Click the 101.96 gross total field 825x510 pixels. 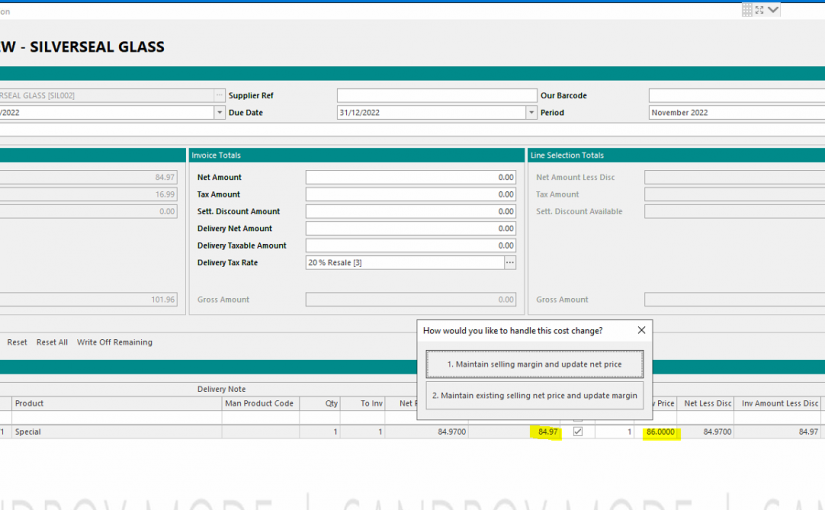click(88, 299)
